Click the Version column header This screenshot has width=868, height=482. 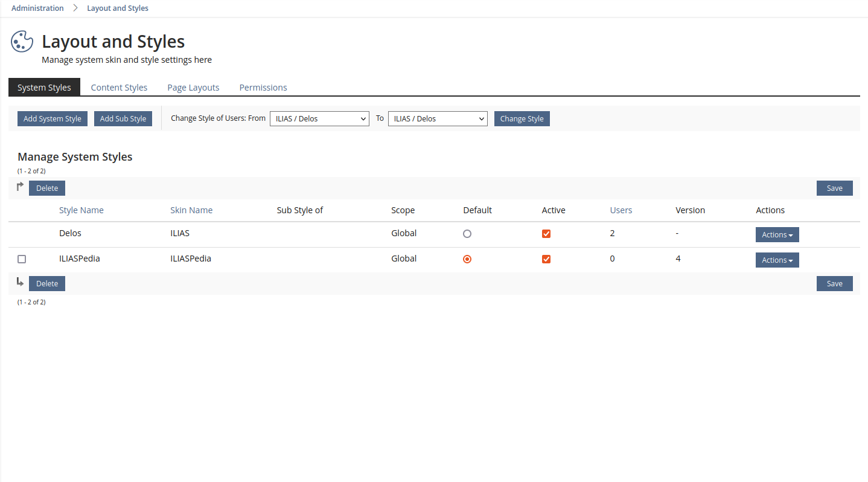[691, 210]
